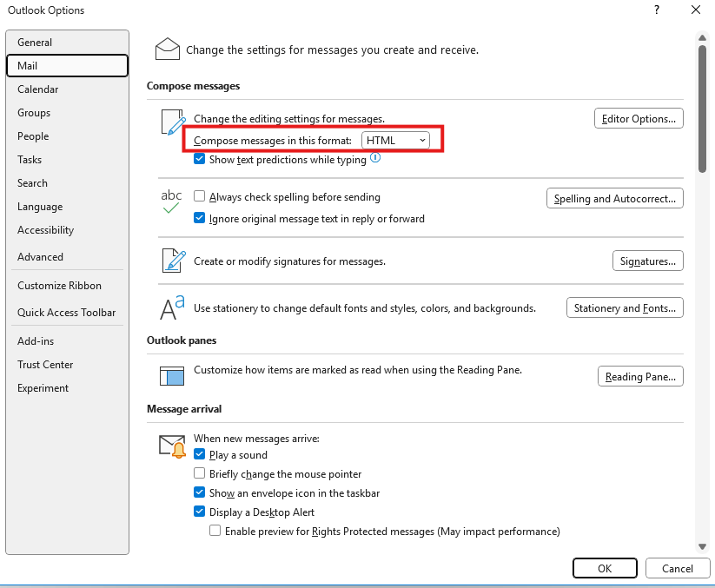
Task: Click Cancel to discard changes
Action: [677, 568]
